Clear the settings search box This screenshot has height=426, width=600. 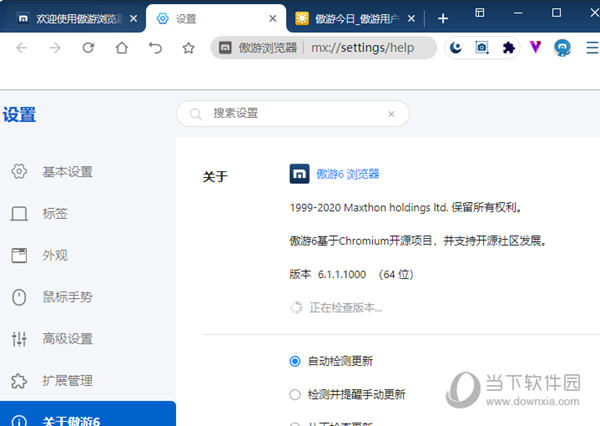point(391,114)
